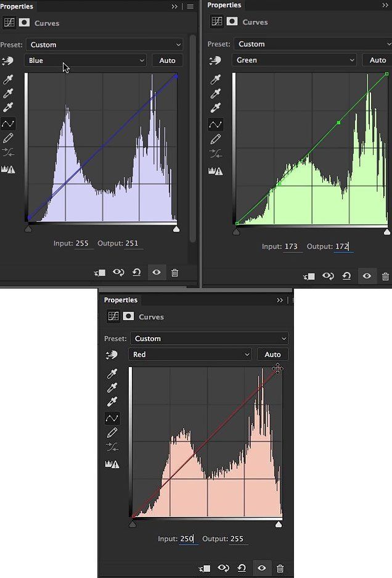Pick the gray point eyedropper in the Red panel
The width and height of the screenshot is (392, 578).
click(x=112, y=387)
